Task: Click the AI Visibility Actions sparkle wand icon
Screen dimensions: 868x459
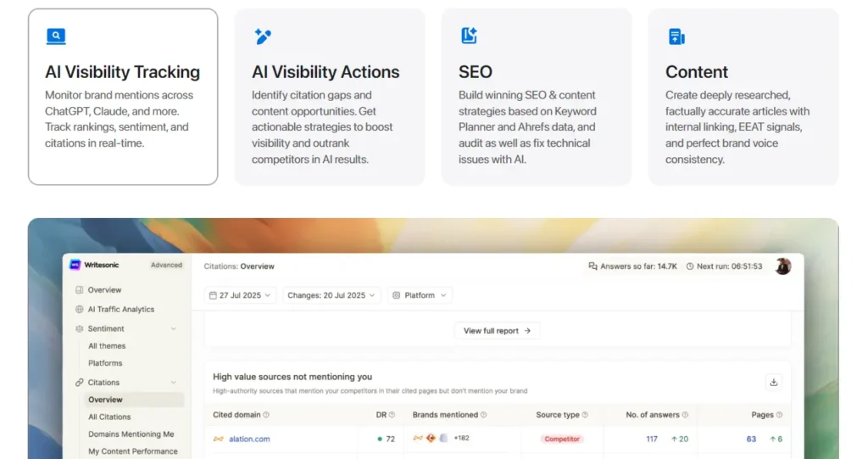Action: (263, 36)
